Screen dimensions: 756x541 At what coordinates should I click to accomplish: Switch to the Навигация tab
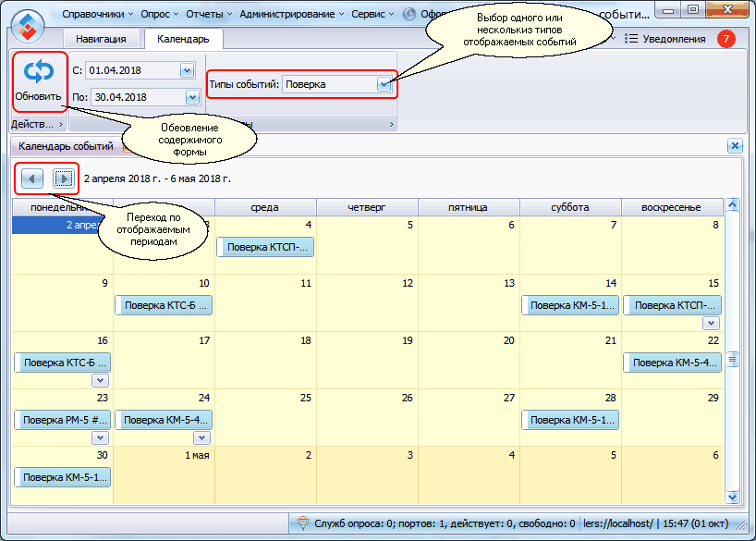(x=102, y=39)
